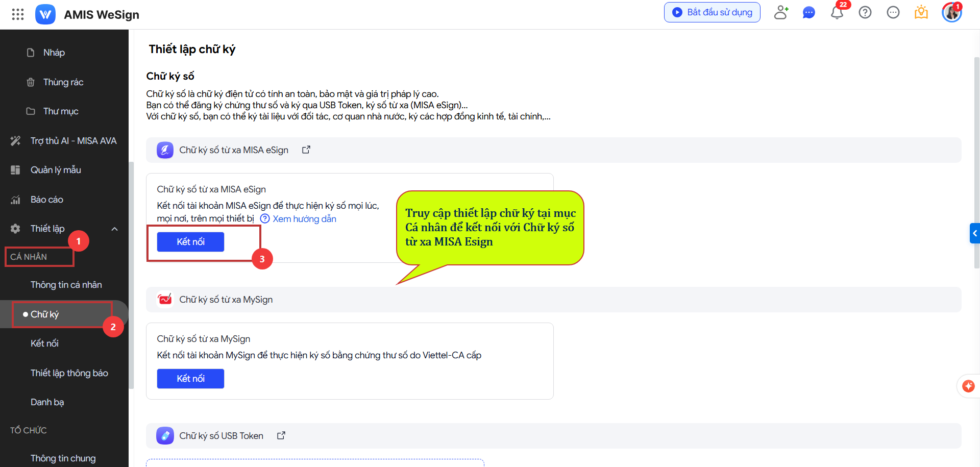Open the help question mark icon

tap(865, 12)
